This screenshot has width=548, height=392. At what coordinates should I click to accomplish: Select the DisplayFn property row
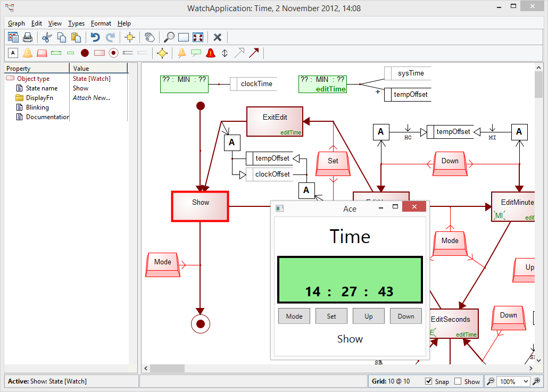click(39, 98)
